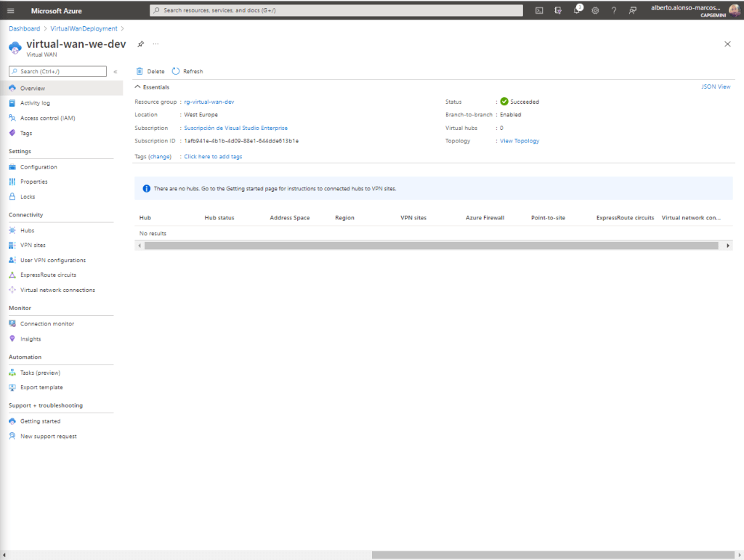Image resolution: width=744 pixels, height=560 pixels.
Task: Open the hamburger portal menu
Action: 10,10
